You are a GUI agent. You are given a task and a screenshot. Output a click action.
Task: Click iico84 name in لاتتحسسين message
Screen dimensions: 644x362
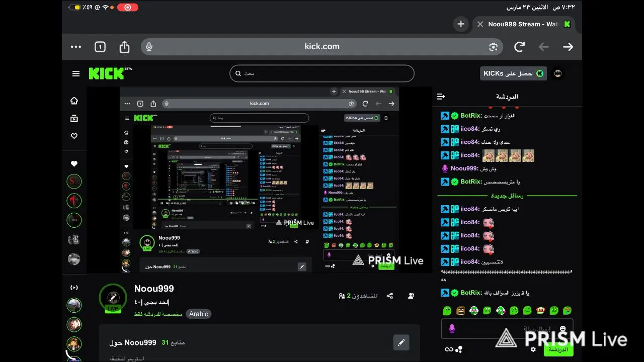tap(470, 261)
